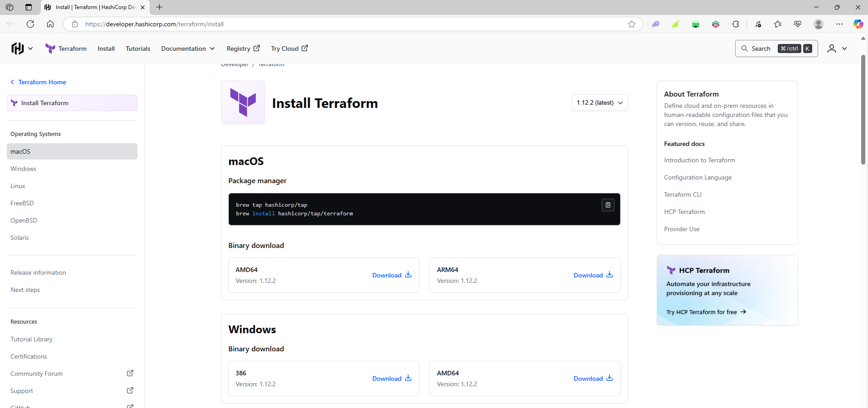Click the page vertical scrollbar
Image resolution: width=868 pixels, height=408 pixels.
863,110
